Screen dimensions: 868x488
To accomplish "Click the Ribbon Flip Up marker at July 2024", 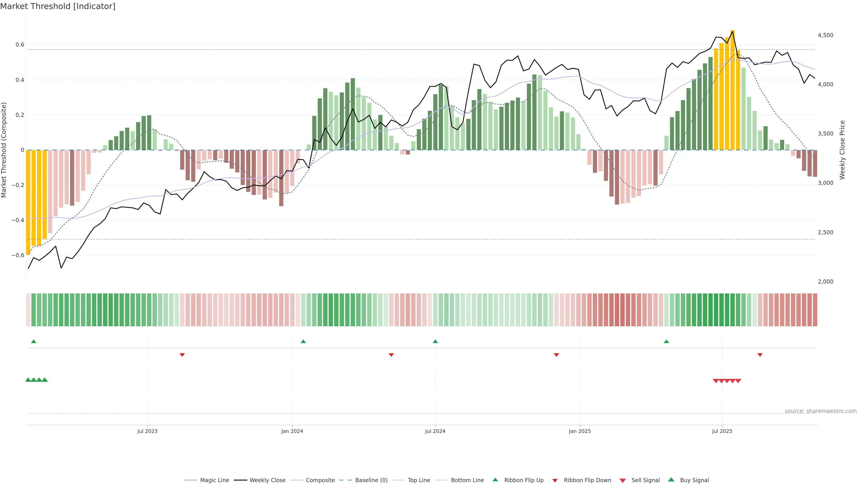I will (x=435, y=342).
